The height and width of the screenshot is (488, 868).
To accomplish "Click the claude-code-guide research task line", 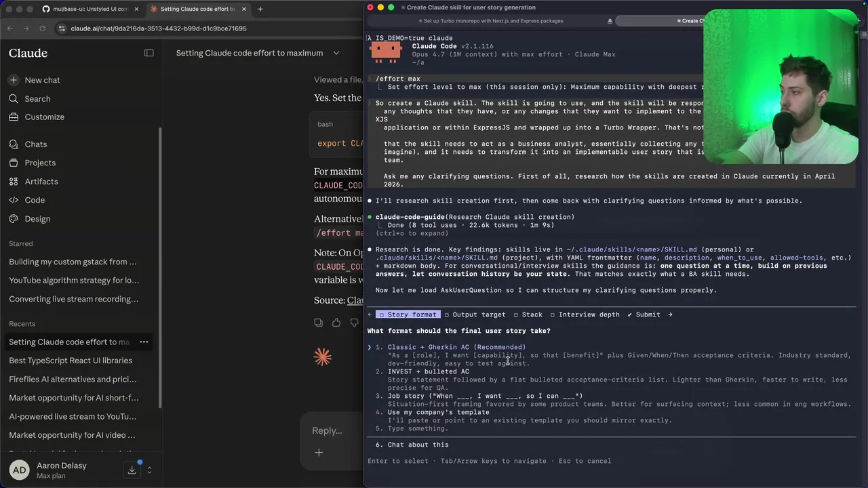I will click(475, 217).
